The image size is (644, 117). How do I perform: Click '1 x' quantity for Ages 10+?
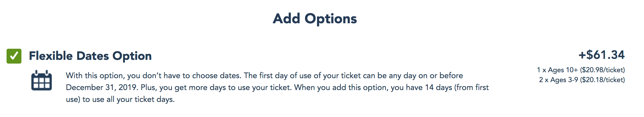(541, 70)
